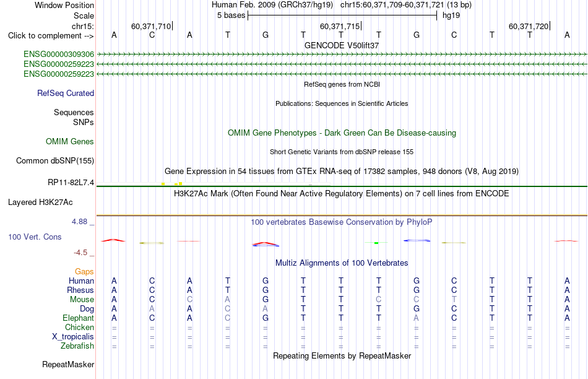Open the 100 Vert. Cons track label

tap(35, 237)
